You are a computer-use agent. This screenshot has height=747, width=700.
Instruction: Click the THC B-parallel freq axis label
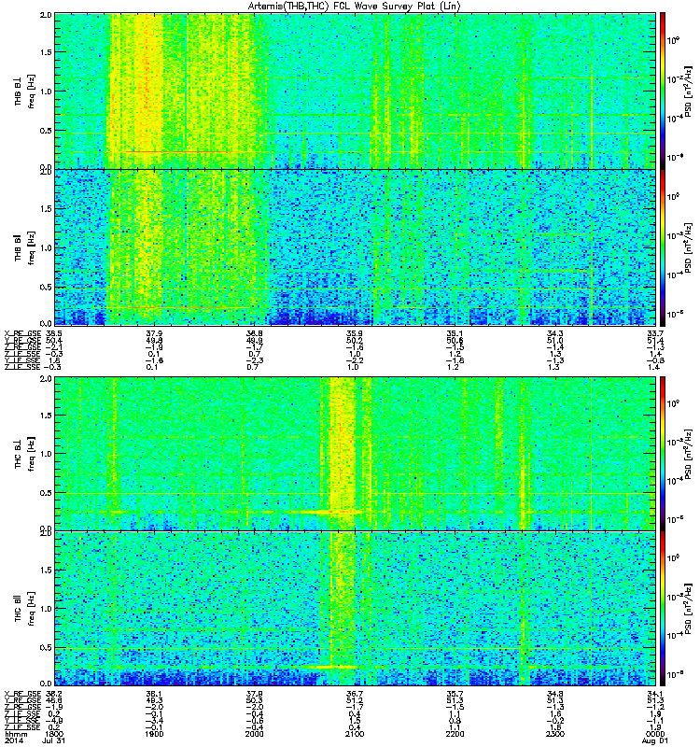(x=25, y=609)
